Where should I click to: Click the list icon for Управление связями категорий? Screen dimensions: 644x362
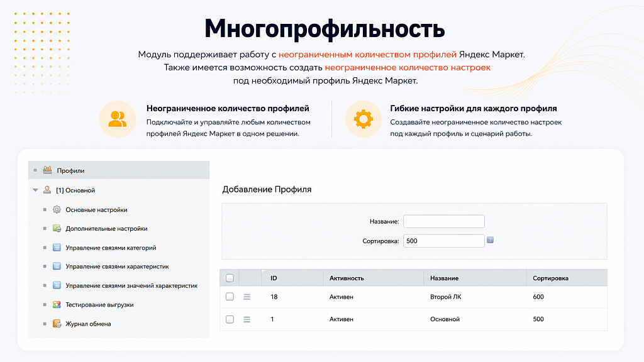(x=57, y=248)
